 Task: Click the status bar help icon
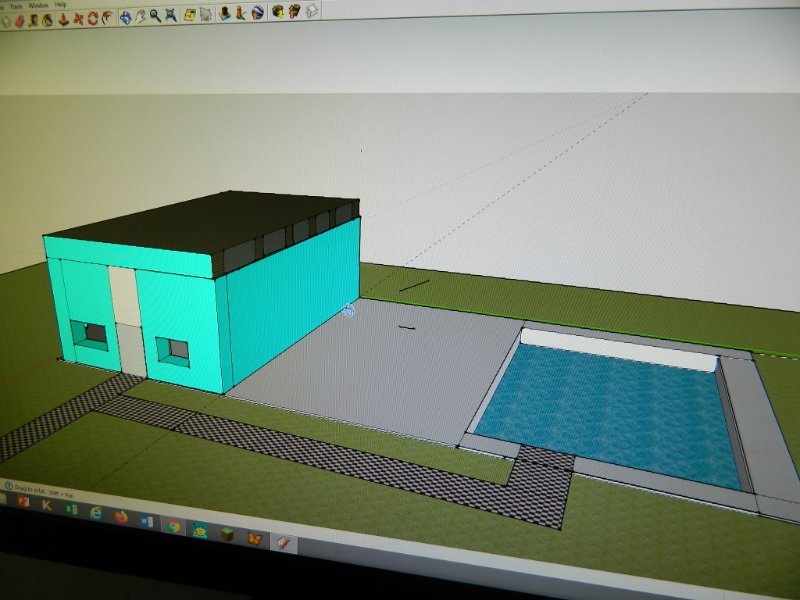8,486
